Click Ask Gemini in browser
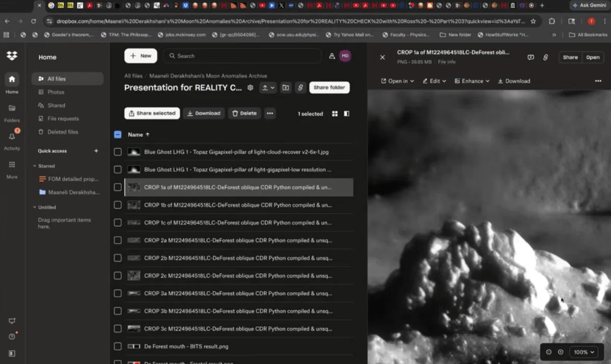 589,5
